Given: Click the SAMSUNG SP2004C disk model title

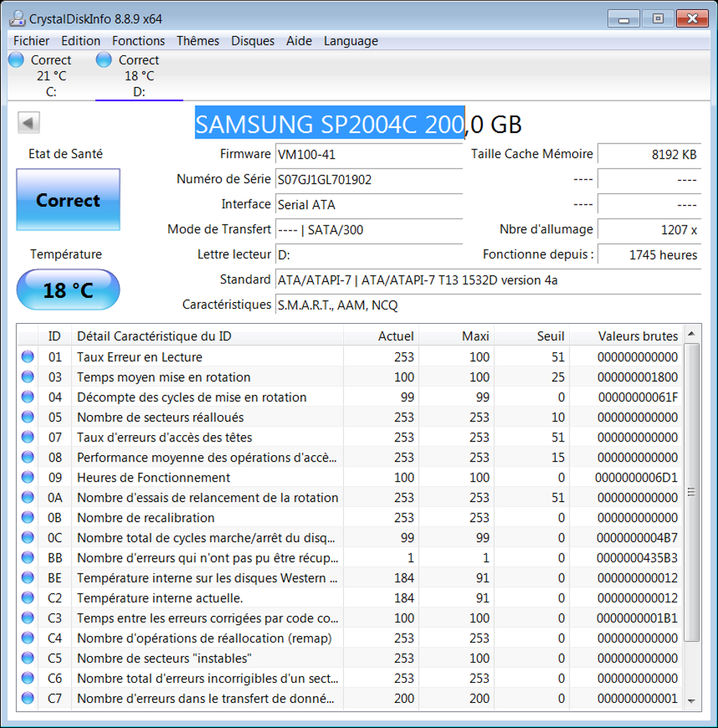Looking at the screenshot, I should [358, 124].
